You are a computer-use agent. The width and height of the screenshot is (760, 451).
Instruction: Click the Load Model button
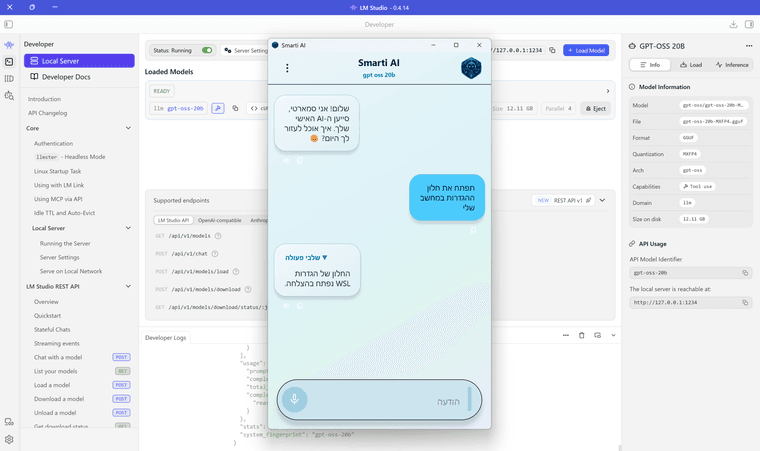(586, 50)
